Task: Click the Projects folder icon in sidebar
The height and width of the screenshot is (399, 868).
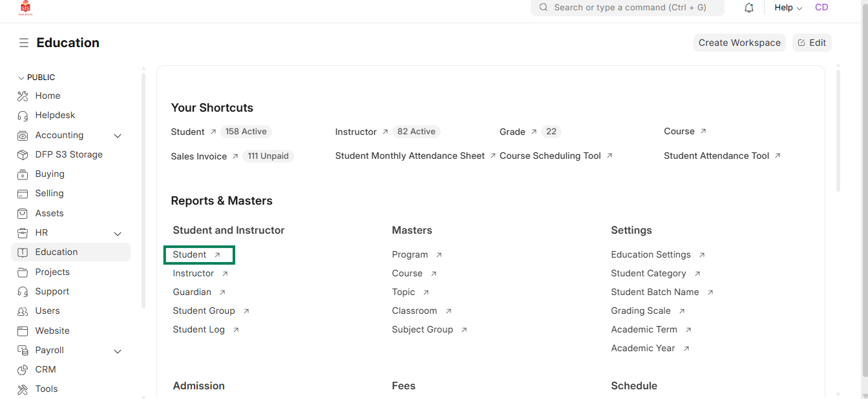Action: [x=23, y=272]
